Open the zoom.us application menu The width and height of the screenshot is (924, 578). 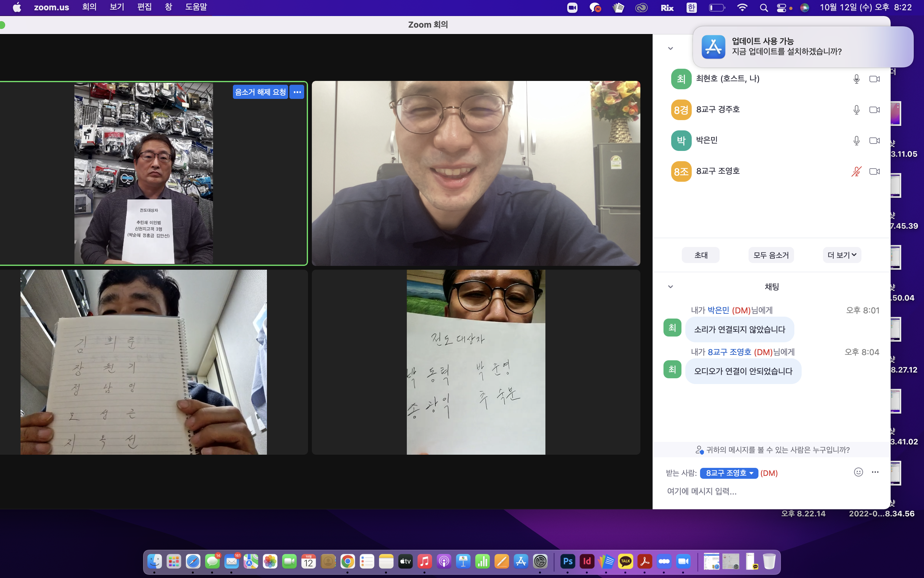tap(51, 7)
